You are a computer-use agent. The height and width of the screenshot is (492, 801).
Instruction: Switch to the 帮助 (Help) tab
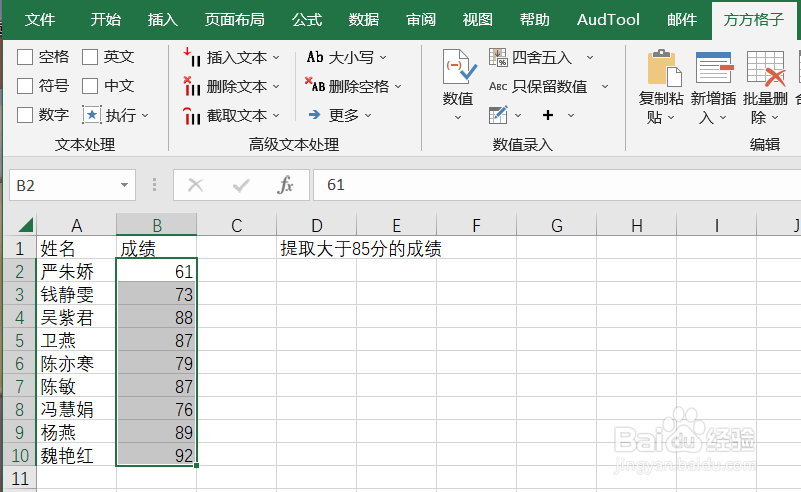[535, 20]
